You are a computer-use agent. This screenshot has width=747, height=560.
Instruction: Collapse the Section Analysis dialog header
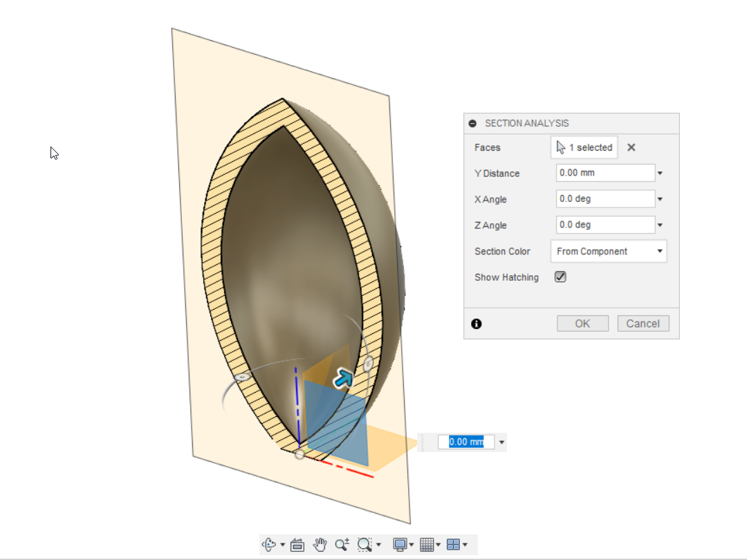(x=472, y=123)
